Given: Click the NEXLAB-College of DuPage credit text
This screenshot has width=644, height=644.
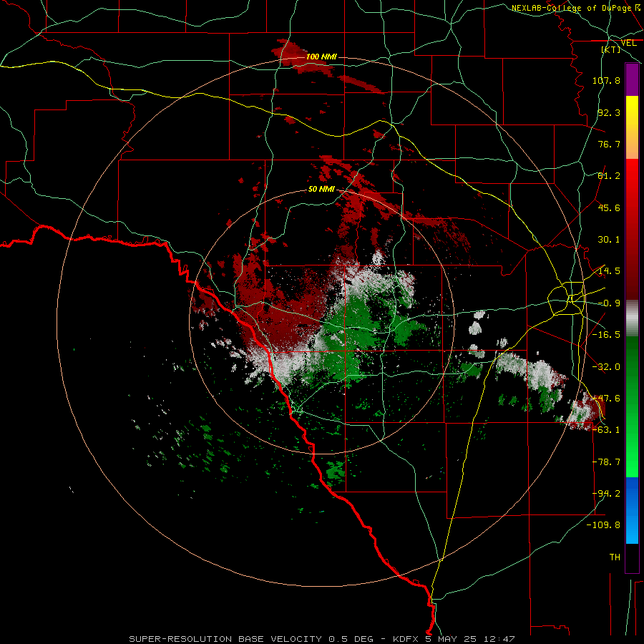Looking at the screenshot, I should click(573, 8).
